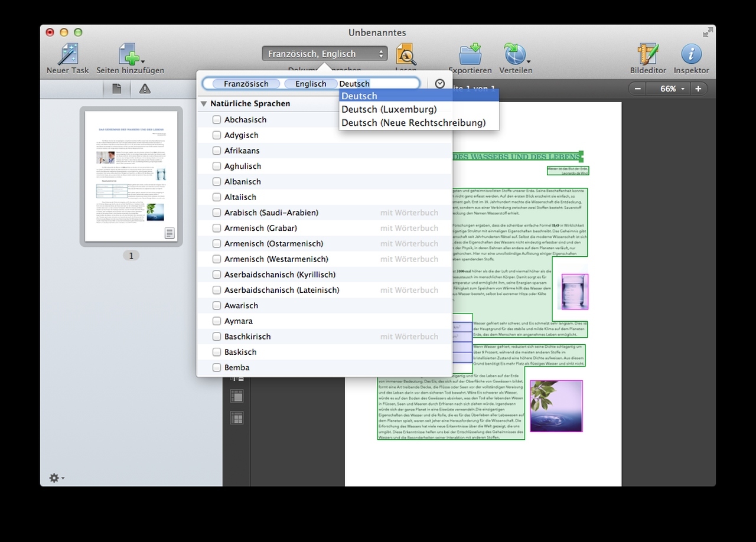Check Aserbaidschanisch (Kyrillisch) checkbox

pos(217,275)
